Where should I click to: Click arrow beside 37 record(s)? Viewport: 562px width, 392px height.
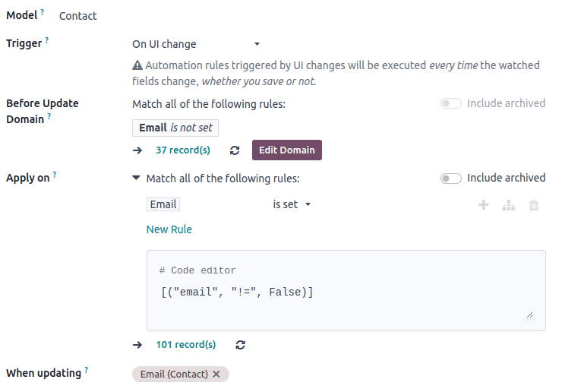pos(137,150)
